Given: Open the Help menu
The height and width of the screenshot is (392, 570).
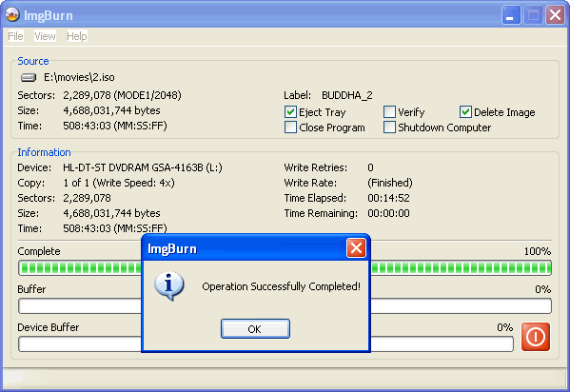Looking at the screenshot, I should (77, 36).
